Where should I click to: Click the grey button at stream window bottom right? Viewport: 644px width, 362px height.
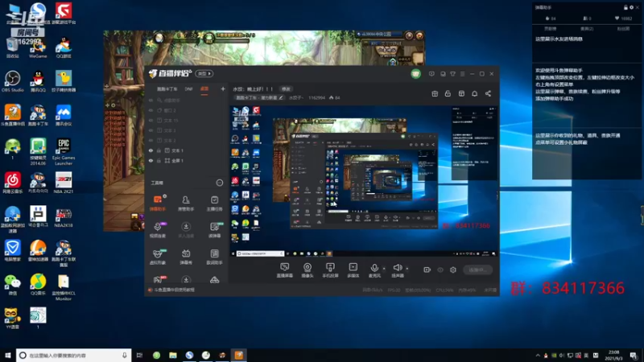coord(477,269)
